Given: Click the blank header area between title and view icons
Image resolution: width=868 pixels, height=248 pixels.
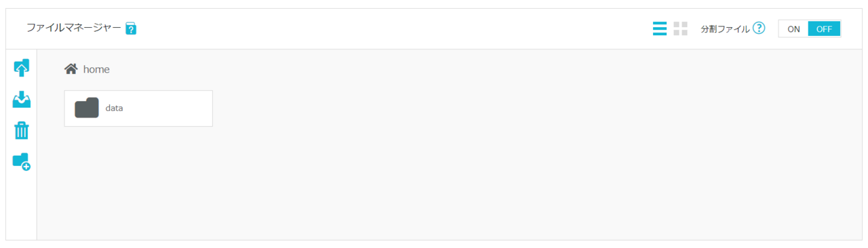Looking at the screenshot, I should (x=393, y=28).
